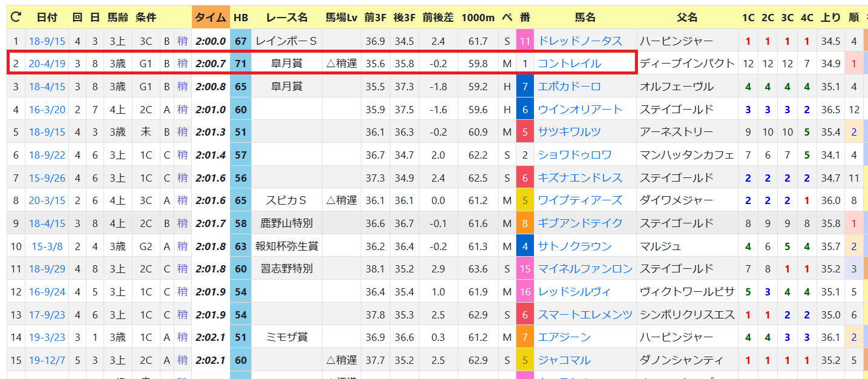868x379 pixels.
Task: Open date link 18-9/29
Action: pyautogui.click(x=47, y=269)
